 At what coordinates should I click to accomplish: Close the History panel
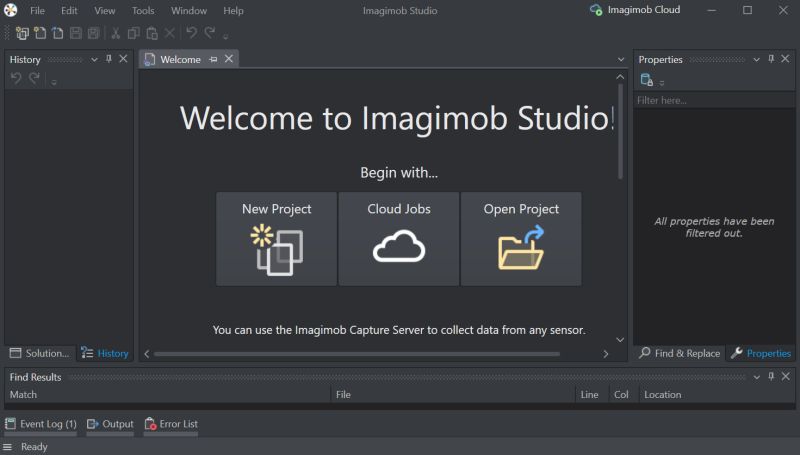point(123,59)
